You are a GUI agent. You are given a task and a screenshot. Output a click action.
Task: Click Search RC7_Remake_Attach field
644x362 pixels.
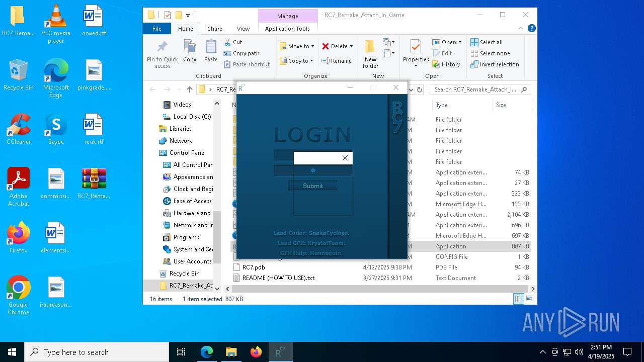[x=480, y=89]
